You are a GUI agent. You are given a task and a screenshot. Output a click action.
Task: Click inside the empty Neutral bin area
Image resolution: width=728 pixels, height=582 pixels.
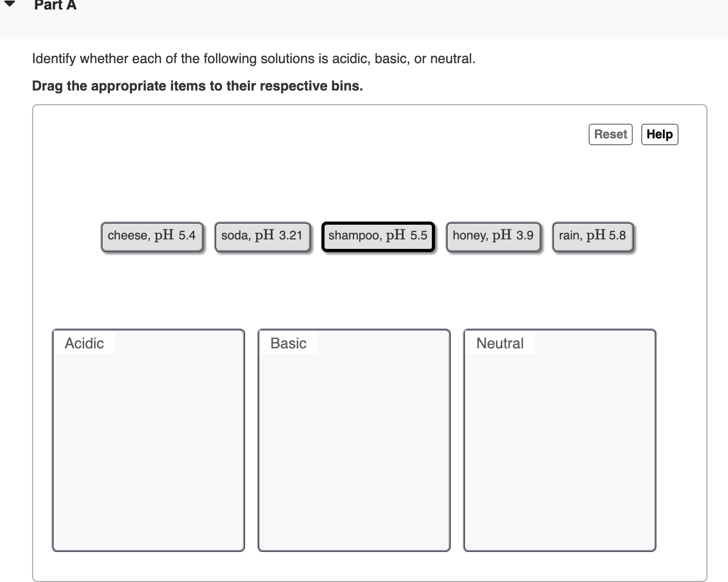tap(560, 453)
